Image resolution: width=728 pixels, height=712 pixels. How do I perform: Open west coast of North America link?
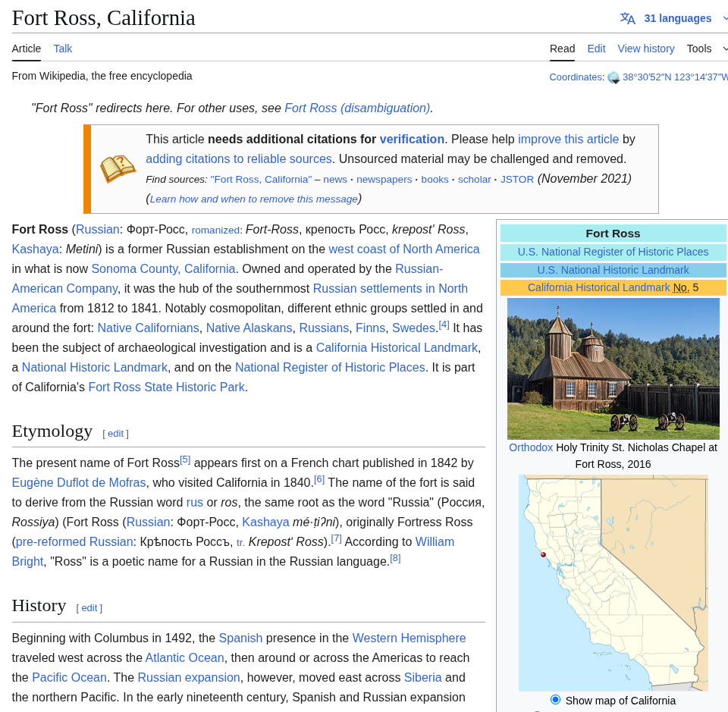tap(404, 249)
